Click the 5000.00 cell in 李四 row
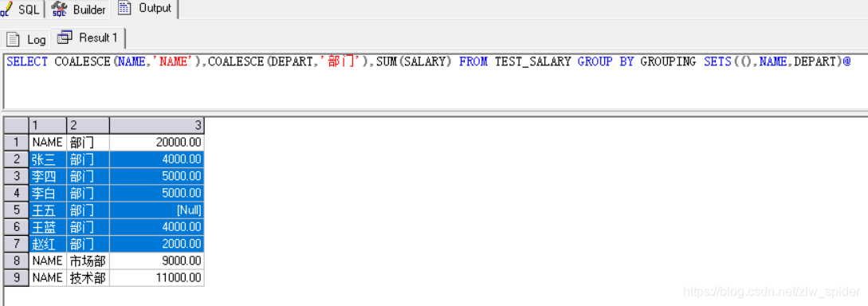Screen dimensions: 868x306 pyautogui.click(x=157, y=176)
